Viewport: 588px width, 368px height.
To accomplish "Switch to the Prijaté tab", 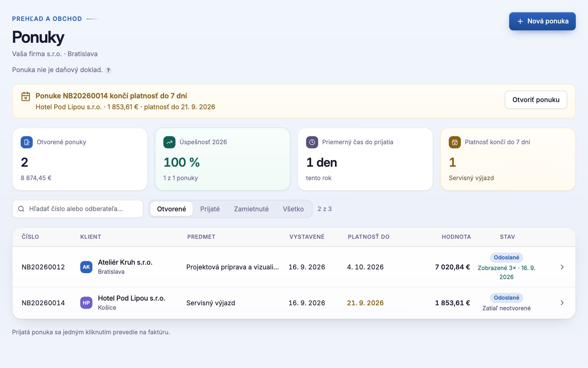I will tap(210, 209).
